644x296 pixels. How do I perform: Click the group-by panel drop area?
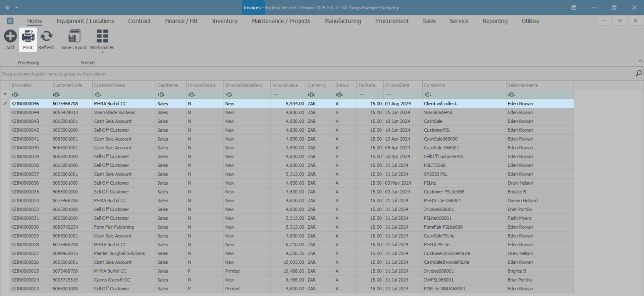click(x=317, y=73)
